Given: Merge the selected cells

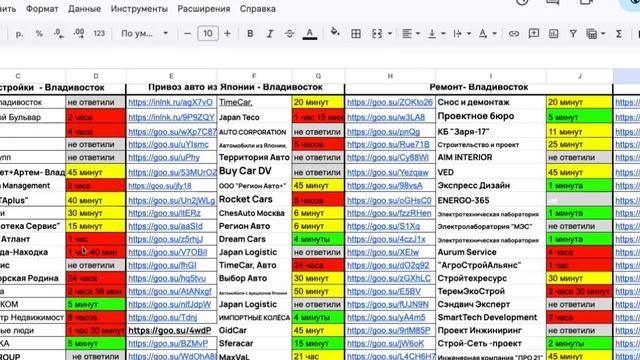Looking at the screenshot, I should tap(377, 34).
